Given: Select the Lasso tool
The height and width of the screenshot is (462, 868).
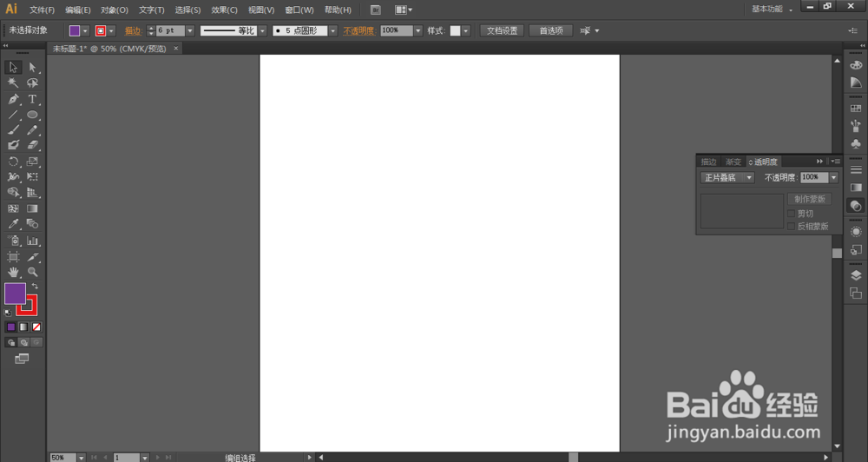Looking at the screenshot, I should [x=32, y=83].
